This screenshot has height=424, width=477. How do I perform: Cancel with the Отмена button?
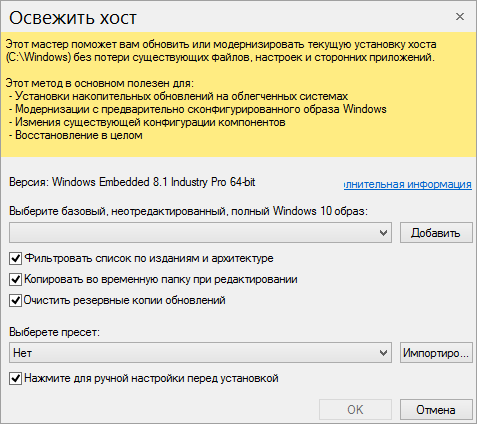tap(436, 409)
